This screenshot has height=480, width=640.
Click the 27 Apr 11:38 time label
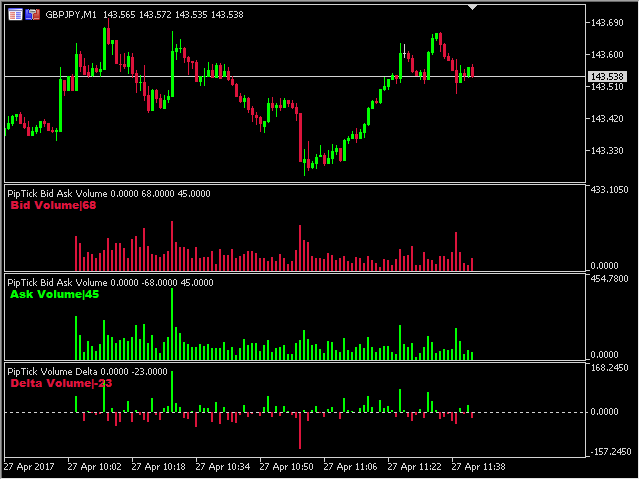point(478,467)
